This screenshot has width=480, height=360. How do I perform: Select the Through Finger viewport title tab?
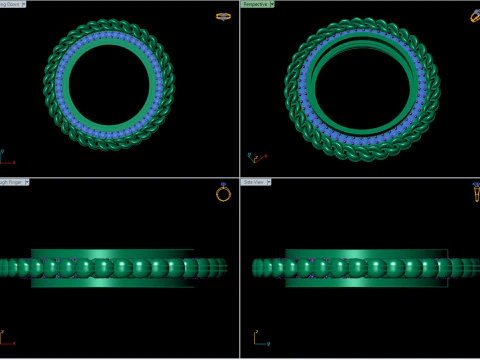coord(12,182)
